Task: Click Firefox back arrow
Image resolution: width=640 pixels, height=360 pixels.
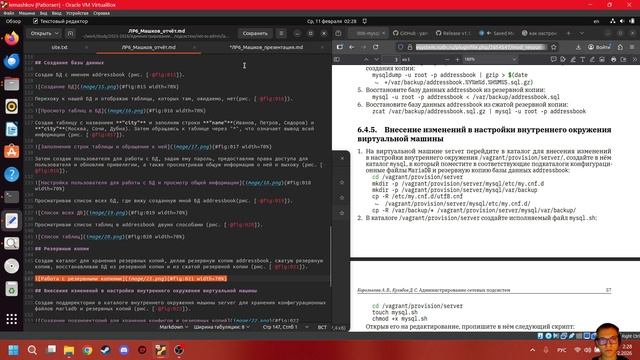Action: point(351,47)
